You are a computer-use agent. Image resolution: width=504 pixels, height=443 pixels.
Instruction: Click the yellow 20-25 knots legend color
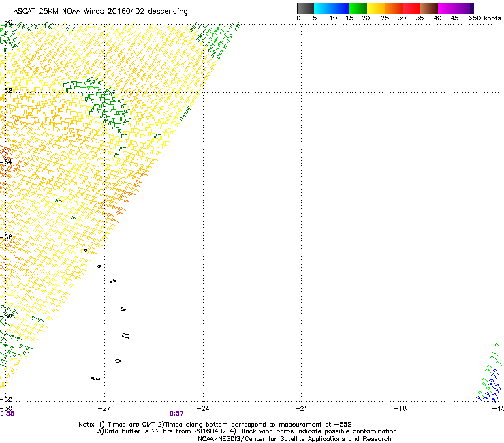(x=376, y=8)
